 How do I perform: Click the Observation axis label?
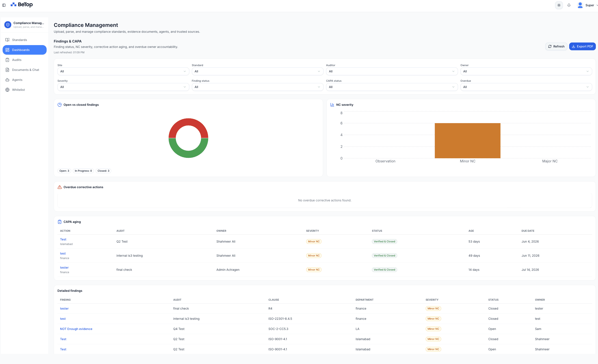(x=385, y=161)
